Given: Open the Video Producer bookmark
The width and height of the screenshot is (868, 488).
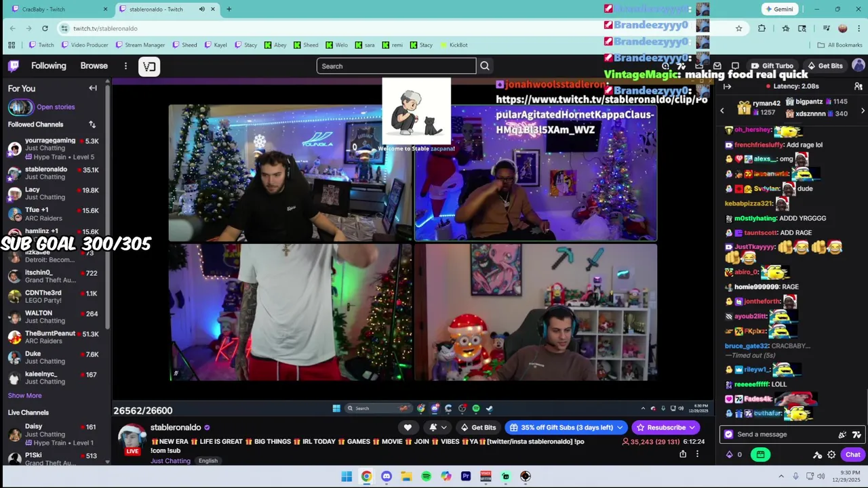Looking at the screenshot, I should pyautogui.click(x=85, y=45).
